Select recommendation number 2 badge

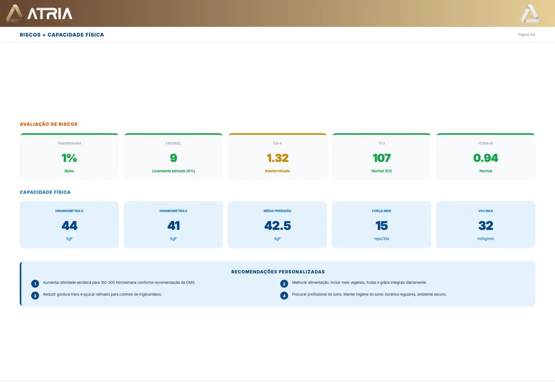[x=284, y=284]
